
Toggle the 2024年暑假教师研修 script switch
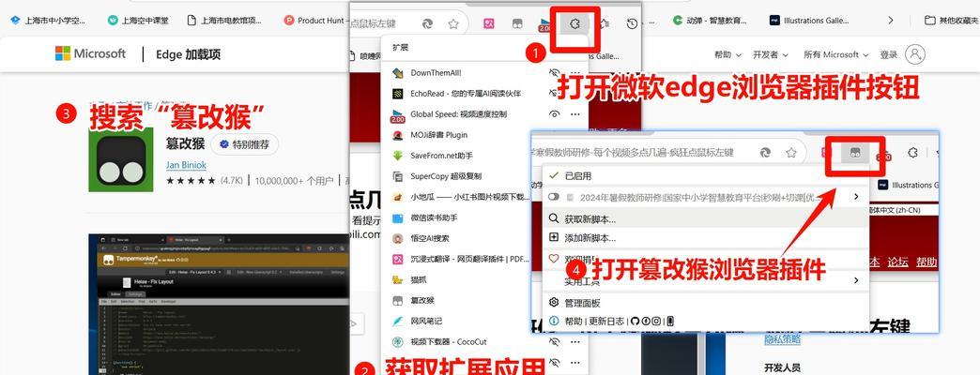click(x=553, y=197)
